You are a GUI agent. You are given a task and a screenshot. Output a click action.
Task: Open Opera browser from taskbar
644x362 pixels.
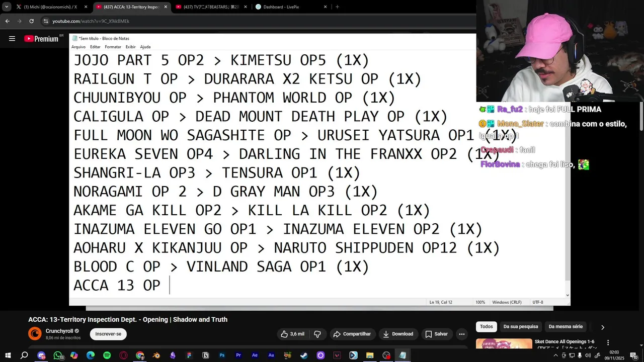coord(123,355)
